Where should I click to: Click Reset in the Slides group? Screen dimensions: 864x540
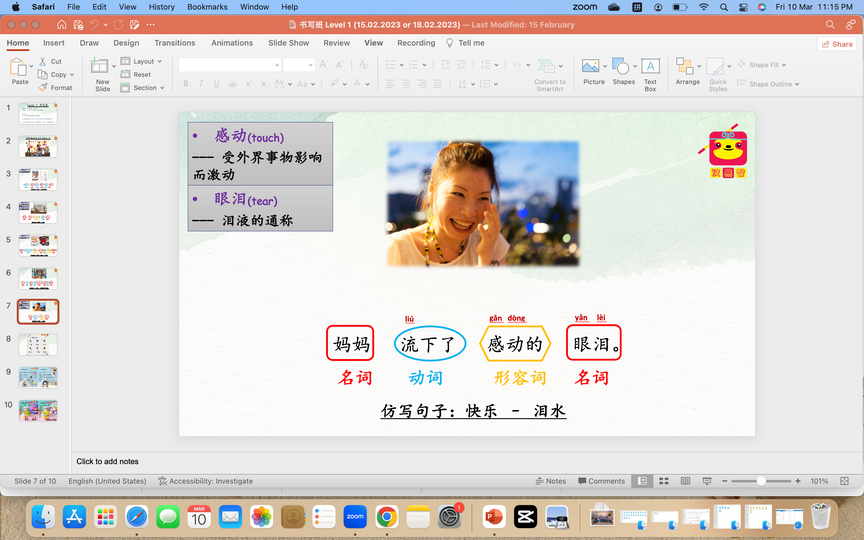point(142,74)
